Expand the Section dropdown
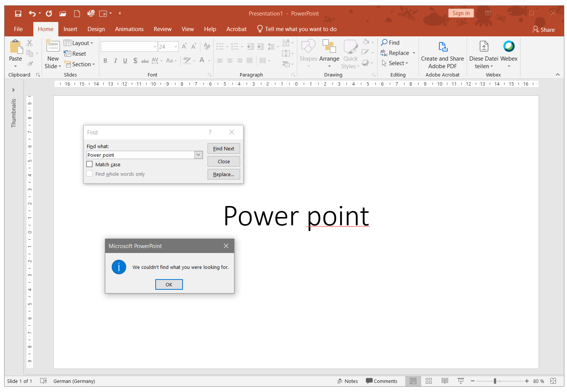Screen dimensions: 567x392 (x=80, y=64)
